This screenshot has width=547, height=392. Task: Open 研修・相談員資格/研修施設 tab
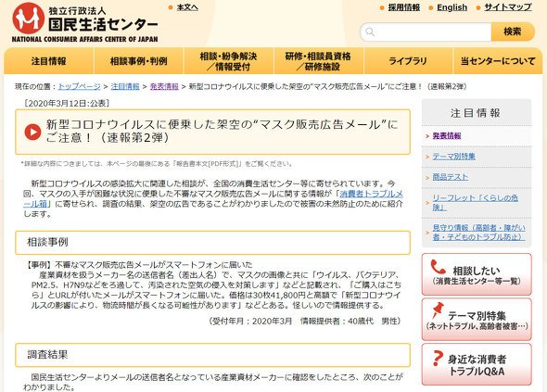(318, 61)
